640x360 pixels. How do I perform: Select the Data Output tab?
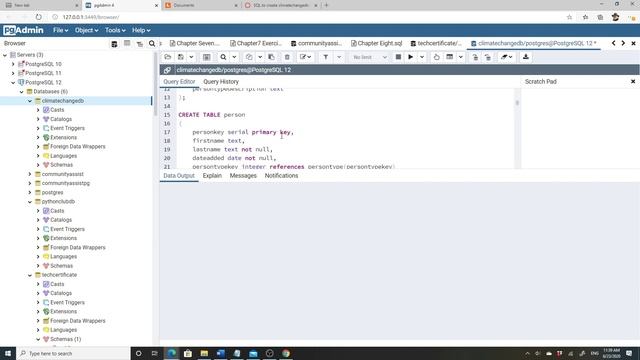[x=179, y=176]
